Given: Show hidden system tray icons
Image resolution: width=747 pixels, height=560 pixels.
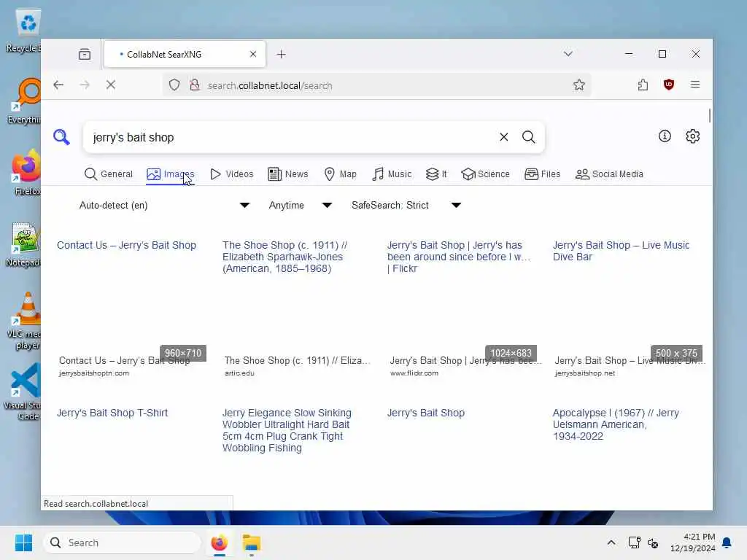Looking at the screenshot, I should pyautogui.click(x=611, y=542).
